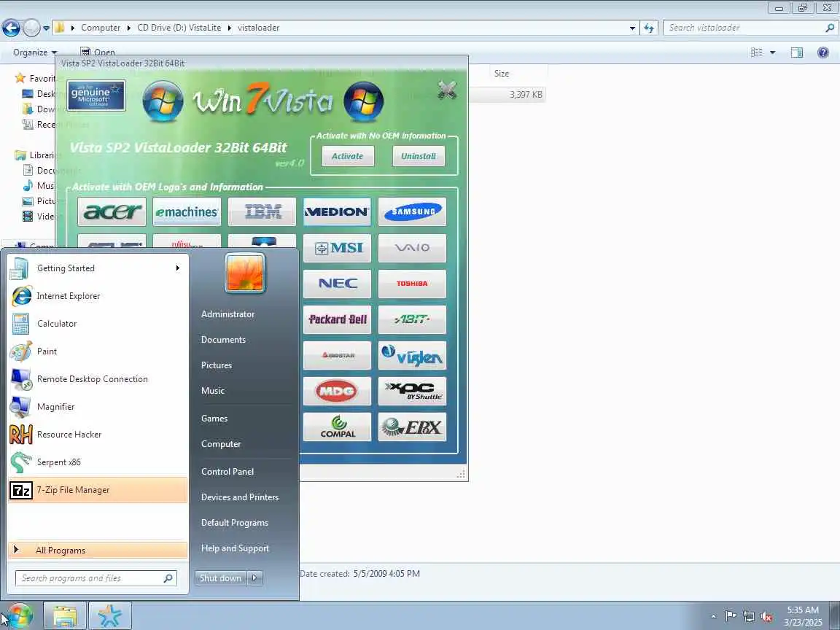Choose the Packard Bell OEM logo
The width and height of the screenshot is (840, 630).
[x=337, y=319]
